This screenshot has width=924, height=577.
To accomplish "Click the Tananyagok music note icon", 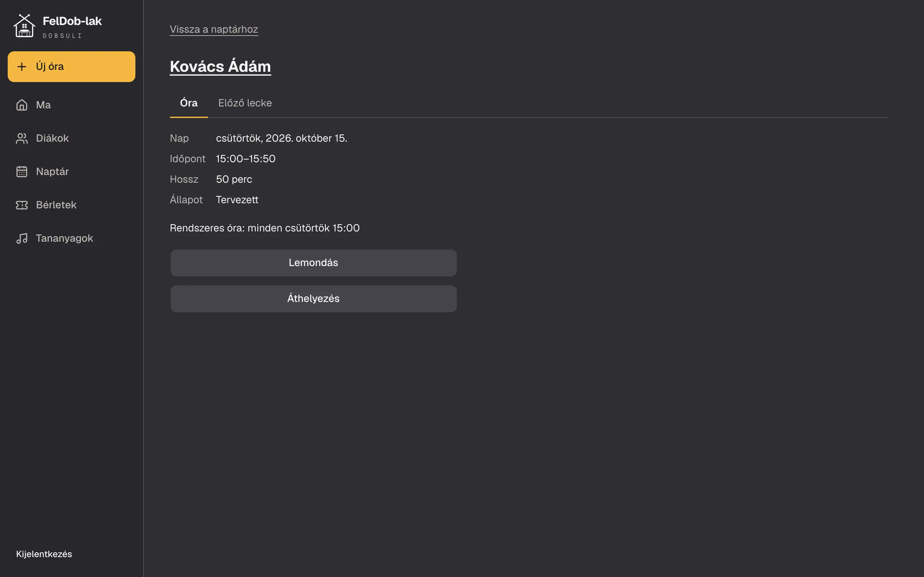I will click(22, 238).
